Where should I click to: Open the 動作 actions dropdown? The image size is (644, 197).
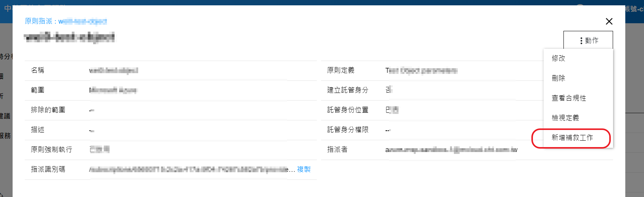click(588, 40)
